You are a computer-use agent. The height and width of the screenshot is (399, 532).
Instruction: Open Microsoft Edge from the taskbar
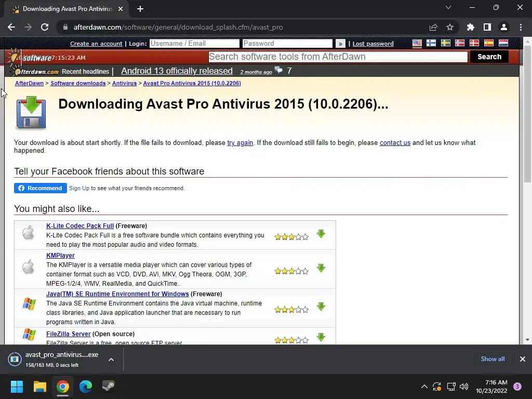(86, 387)
